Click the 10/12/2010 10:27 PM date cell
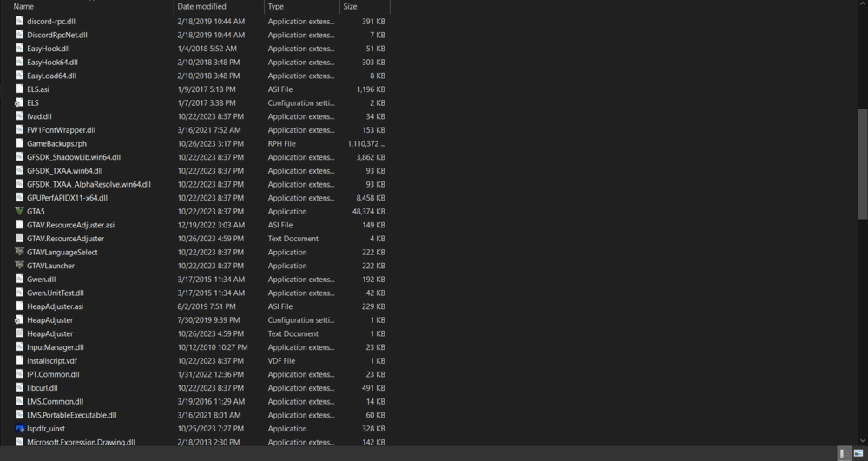Viewport: 868px width, 461px height. point(213,347)
